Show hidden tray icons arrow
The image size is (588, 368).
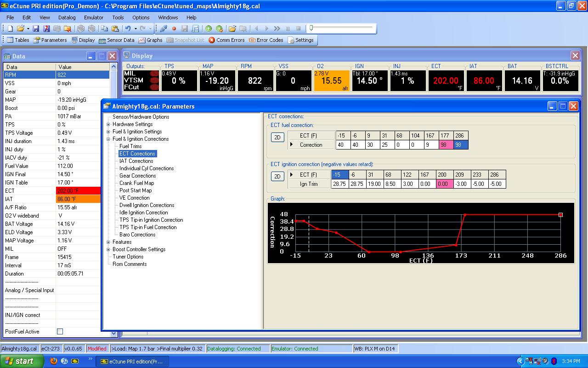520,361
